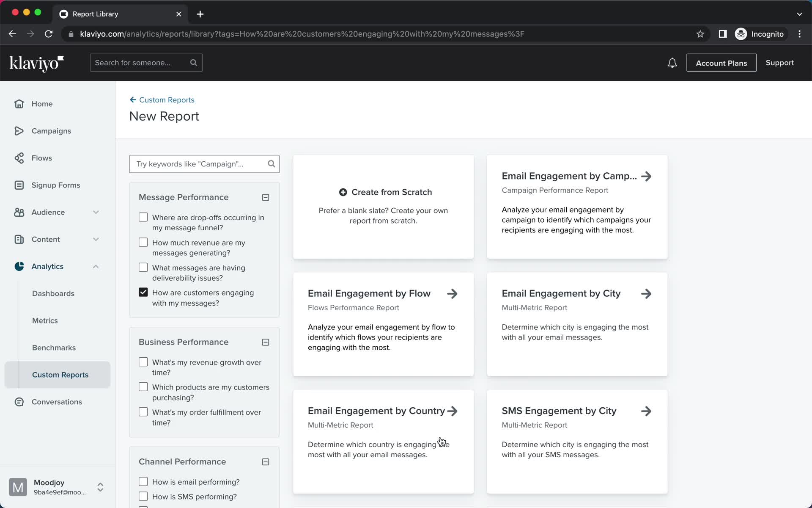The width and height of the screenshot is (812, 508).
Task: Collapse the Business Performance section
Action: point(266,342)
